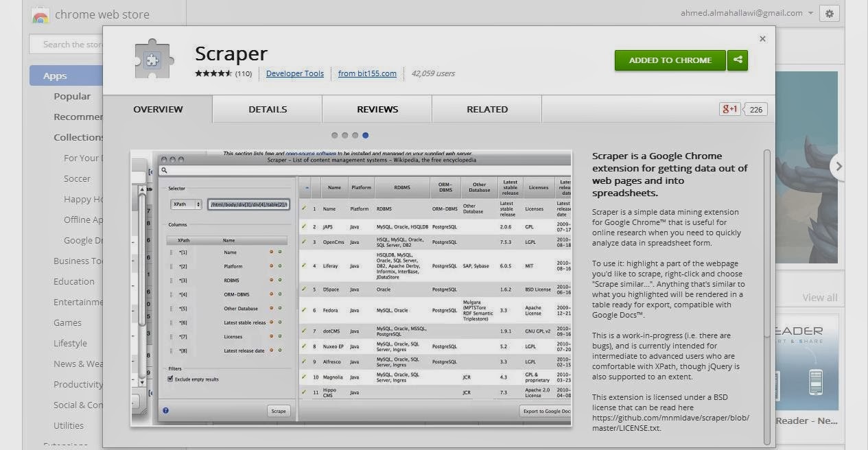Click the next arrow on the carousel
Image resolution: width=868 pixels, height=450 pixels.
tap(837, 166)
